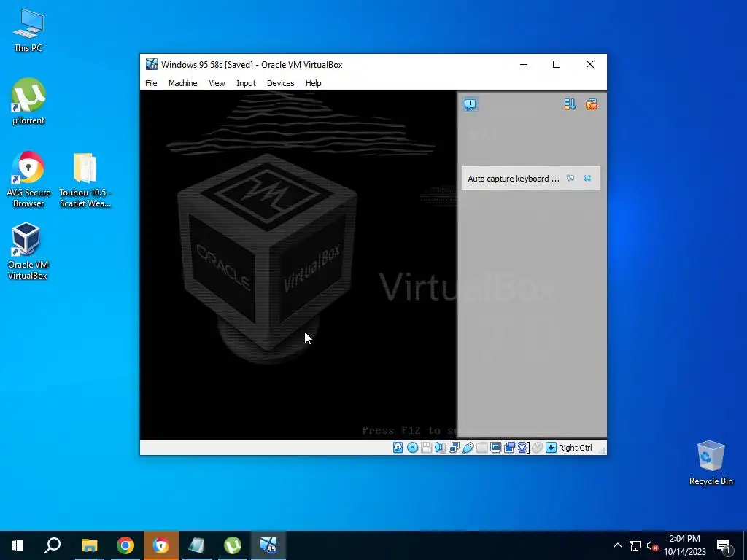Screen dimensions: 747x560
Task: Maximize the VirtualBox VM window
Action: coord(557,64)
